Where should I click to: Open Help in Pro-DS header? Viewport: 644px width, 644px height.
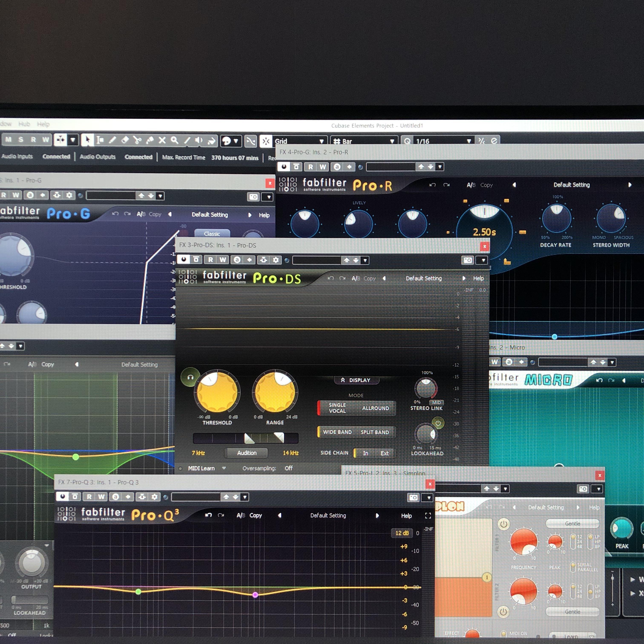pos(478,278)
